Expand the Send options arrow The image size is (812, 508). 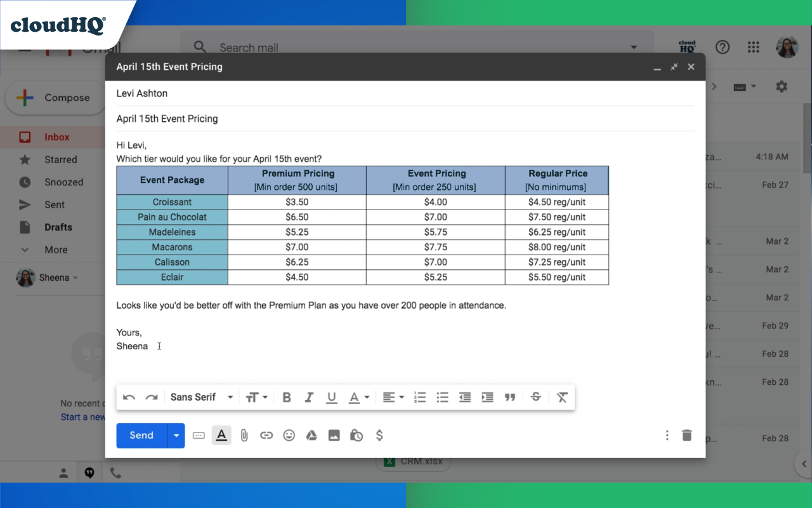tap(176, 435)
